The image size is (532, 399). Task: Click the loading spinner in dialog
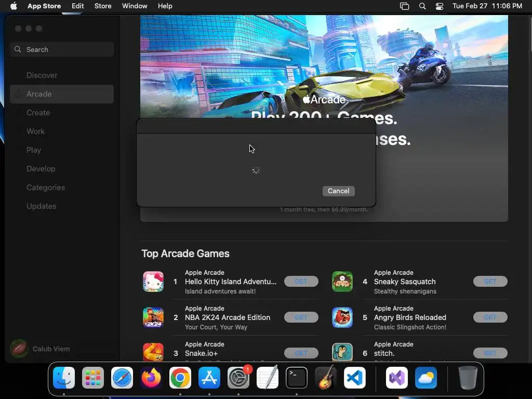click(x=256, y=170)
